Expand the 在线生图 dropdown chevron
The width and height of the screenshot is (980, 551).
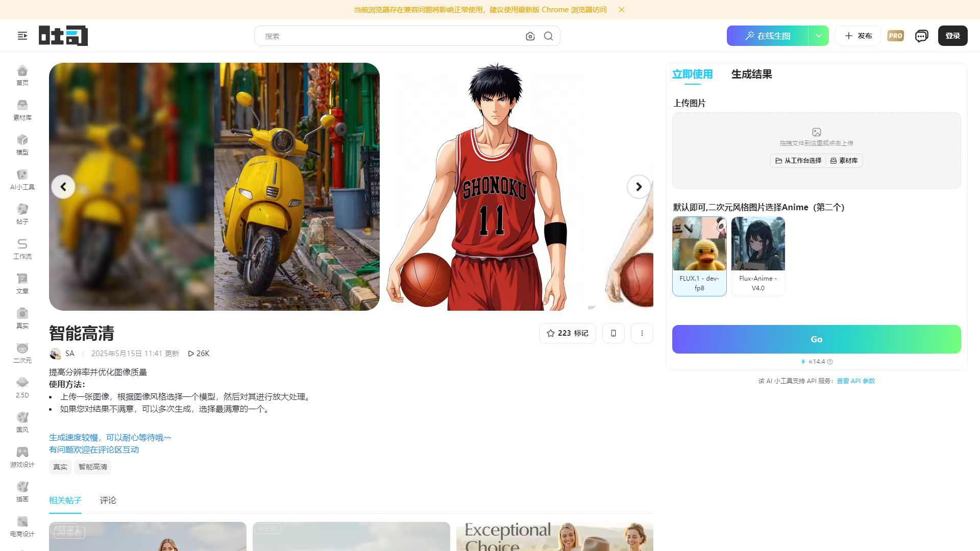[x=818, y=36]
